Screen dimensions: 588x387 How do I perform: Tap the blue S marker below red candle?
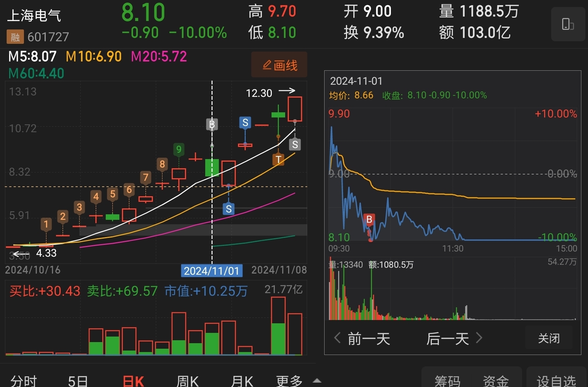228,209
